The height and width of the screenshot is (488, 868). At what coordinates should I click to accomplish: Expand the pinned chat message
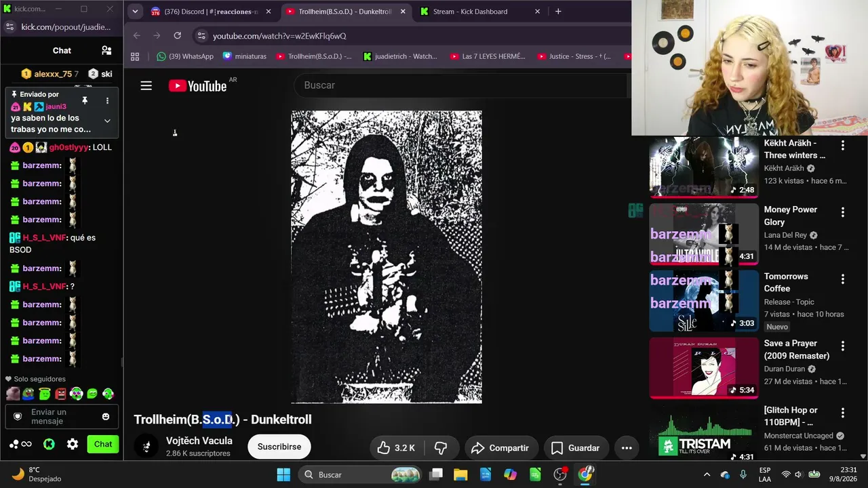tap(107, 121)
